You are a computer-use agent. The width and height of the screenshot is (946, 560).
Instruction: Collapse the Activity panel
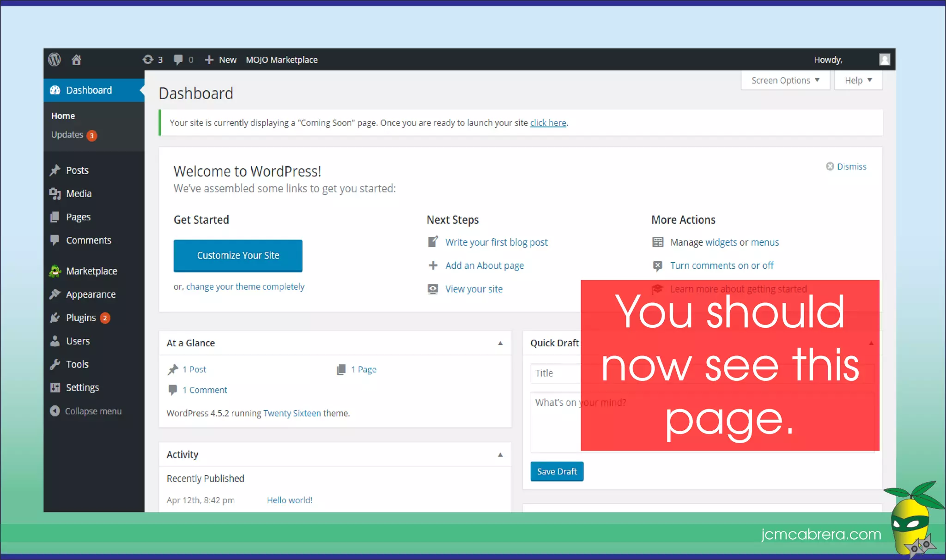click(x=500, y=455)
